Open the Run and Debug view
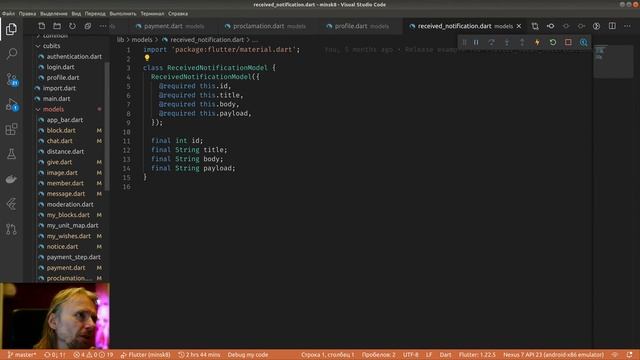 click(11, 104)
